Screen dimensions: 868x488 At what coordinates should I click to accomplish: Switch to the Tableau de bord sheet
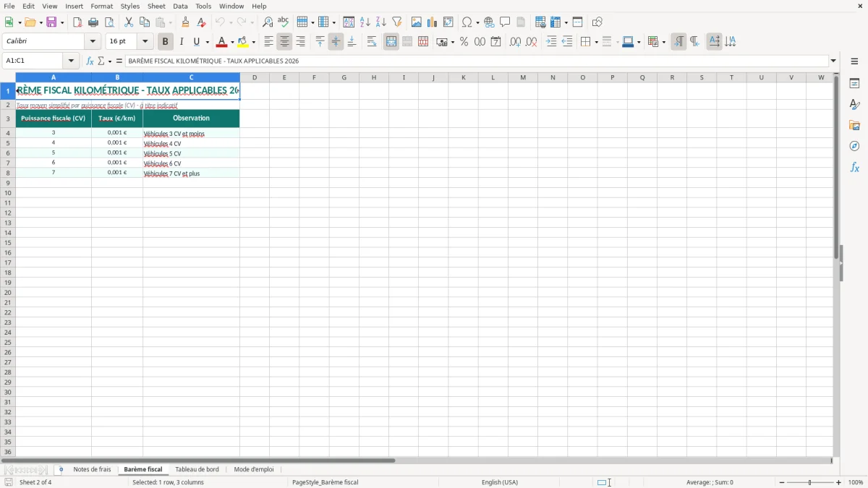coord(197,470)
